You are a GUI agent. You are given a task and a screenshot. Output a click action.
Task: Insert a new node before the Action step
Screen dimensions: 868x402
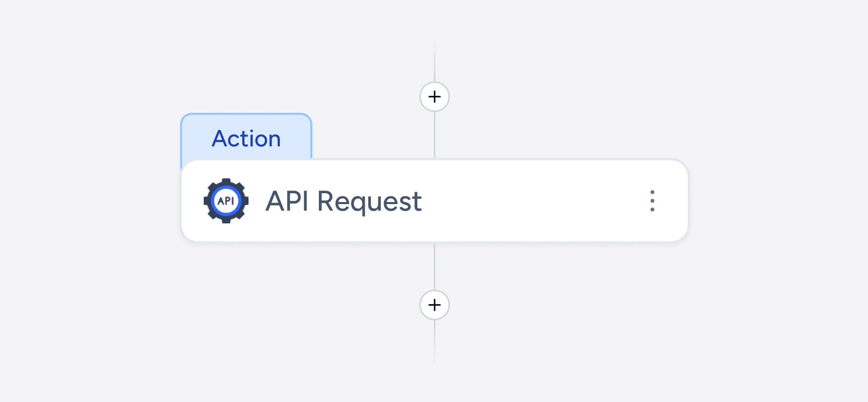[x=435, y=97]
